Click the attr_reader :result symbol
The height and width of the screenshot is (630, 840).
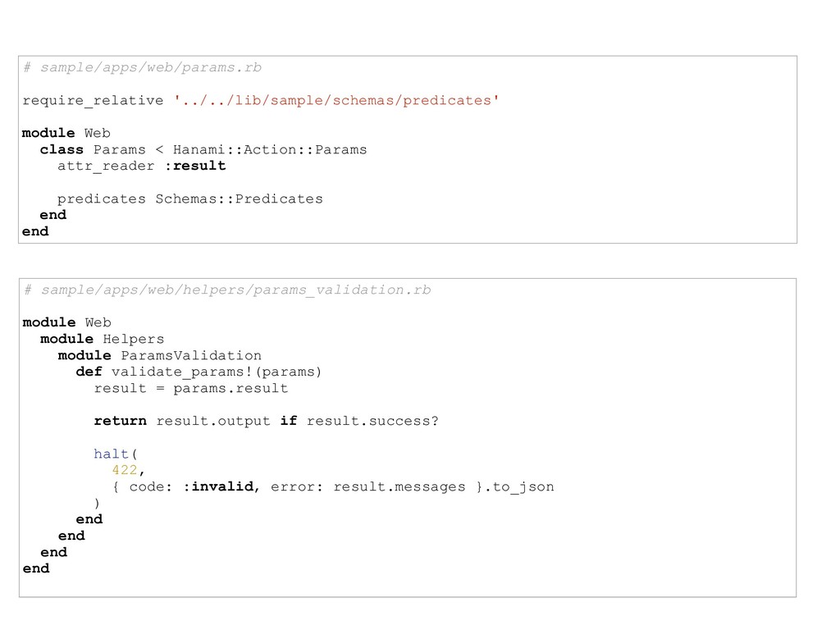[x=195, y=166]
